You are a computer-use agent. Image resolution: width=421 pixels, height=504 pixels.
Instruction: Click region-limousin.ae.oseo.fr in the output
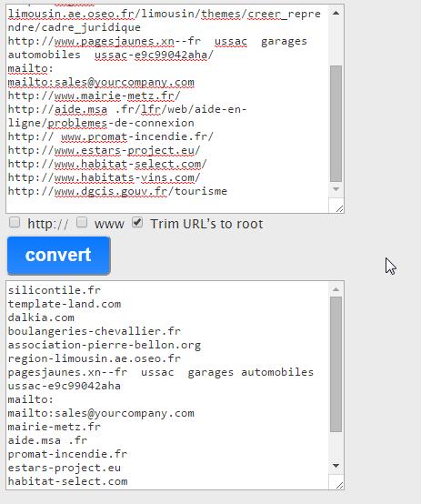95,358
